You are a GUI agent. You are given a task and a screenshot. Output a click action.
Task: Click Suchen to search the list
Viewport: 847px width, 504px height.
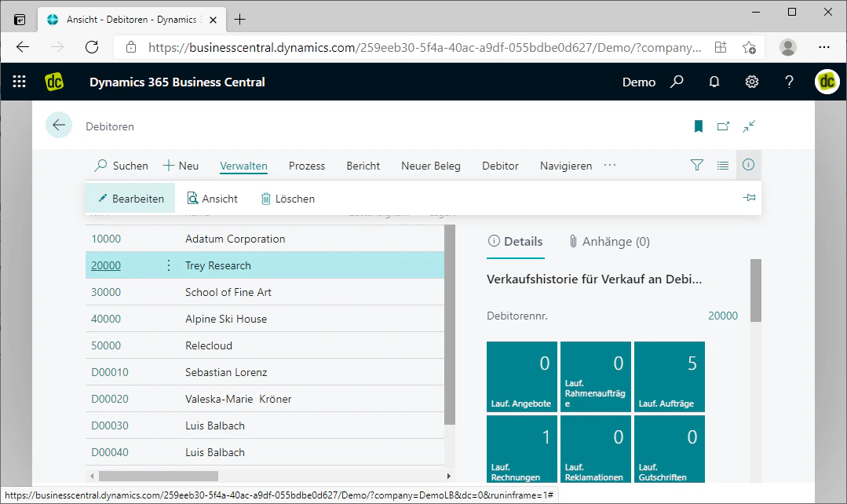pyautogui.click(x=121, y=166)
